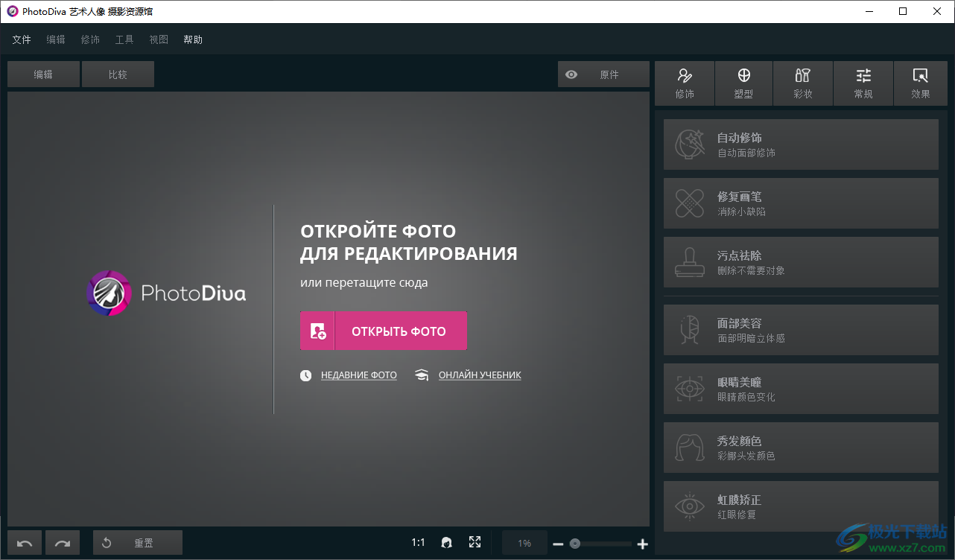Open the 帮助 menu

pos(193,39)
